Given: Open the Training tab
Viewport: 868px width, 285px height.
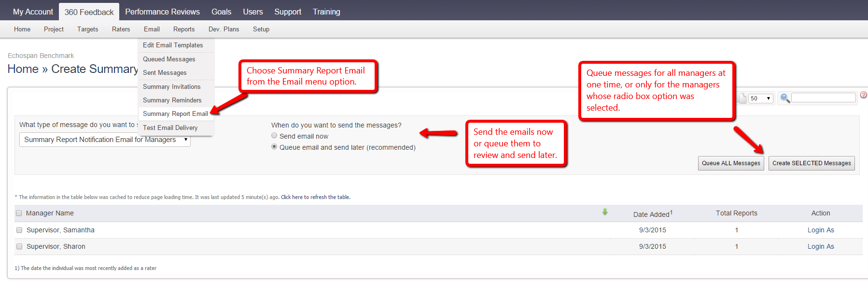Looking at the screenshot, I should (x=326, y=12).
